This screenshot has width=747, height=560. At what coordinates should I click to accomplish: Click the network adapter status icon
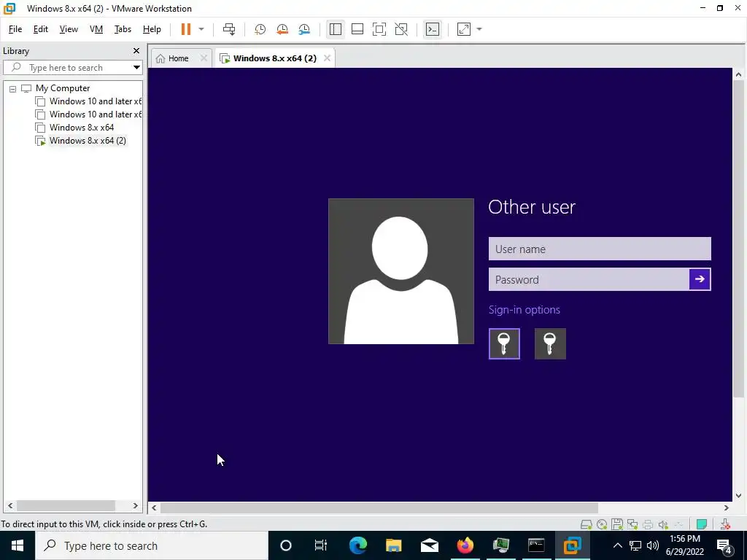[x=632, y=524]
